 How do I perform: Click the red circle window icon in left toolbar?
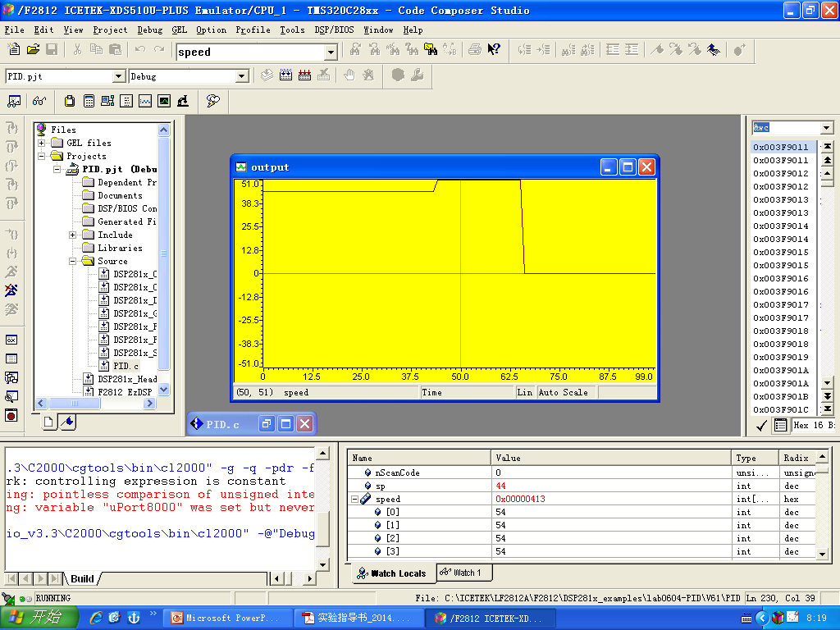pyautogui.click(x=11, y=415)
